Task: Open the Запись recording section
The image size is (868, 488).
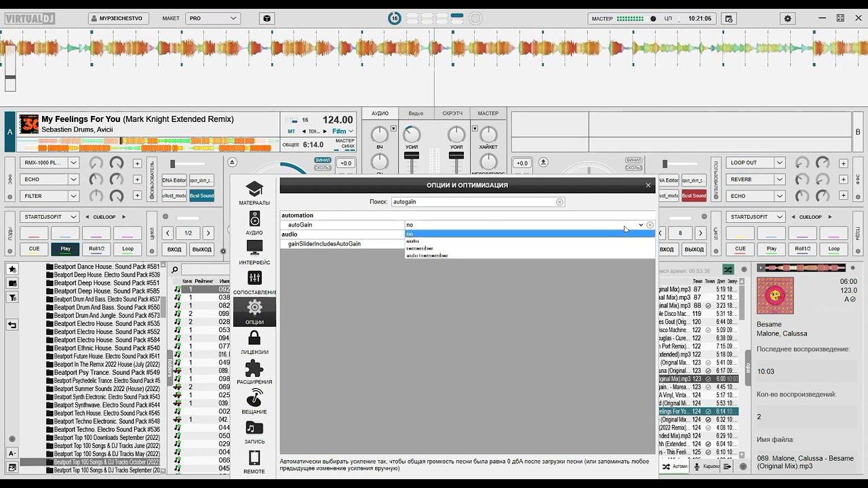Action: pos(254,432)
